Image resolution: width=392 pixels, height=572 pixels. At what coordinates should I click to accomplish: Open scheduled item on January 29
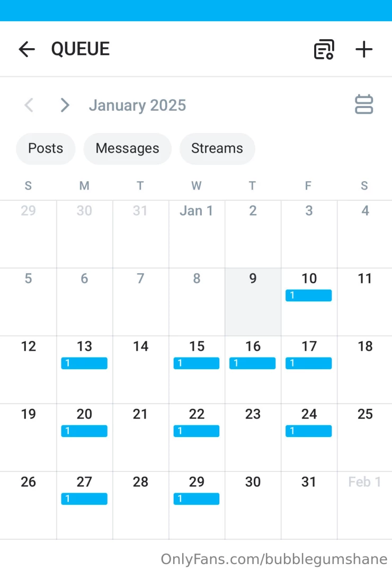point(197,499)
